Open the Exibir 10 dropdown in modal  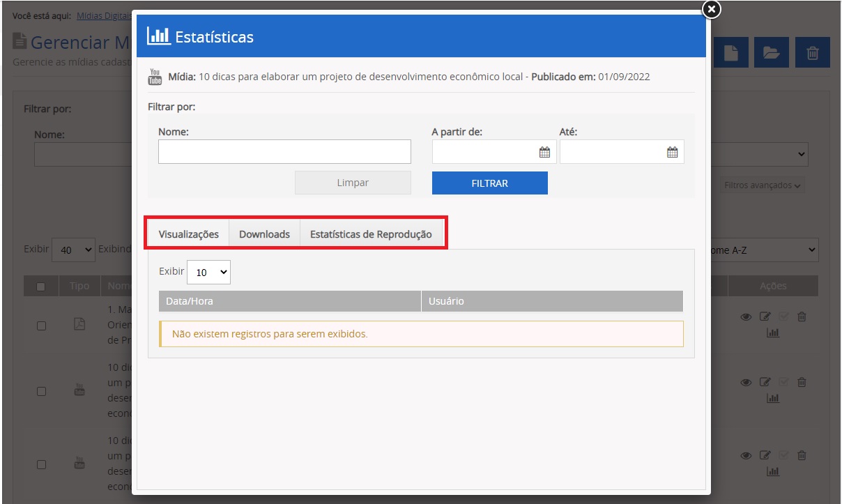pyautogui.click(x=208, y=273)
